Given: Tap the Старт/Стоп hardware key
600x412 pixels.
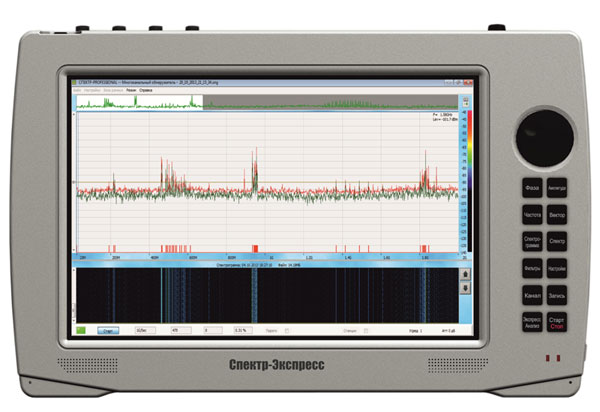Looking at the screenshot, I should click(556, 322).
